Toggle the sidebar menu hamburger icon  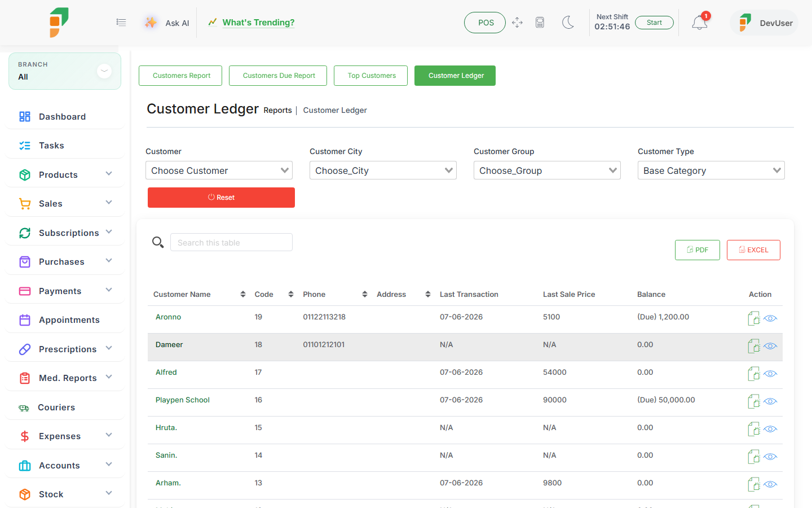(x=121, y=23)
